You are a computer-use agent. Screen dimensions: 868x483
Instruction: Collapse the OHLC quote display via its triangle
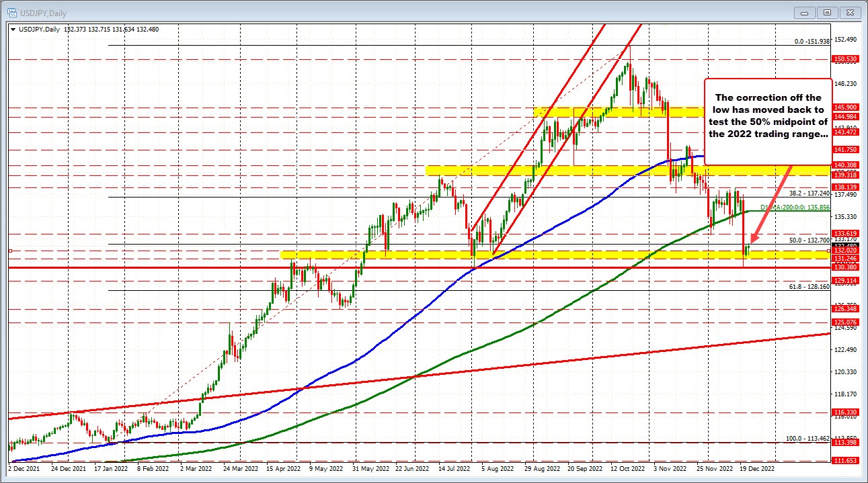pos(13,29)
